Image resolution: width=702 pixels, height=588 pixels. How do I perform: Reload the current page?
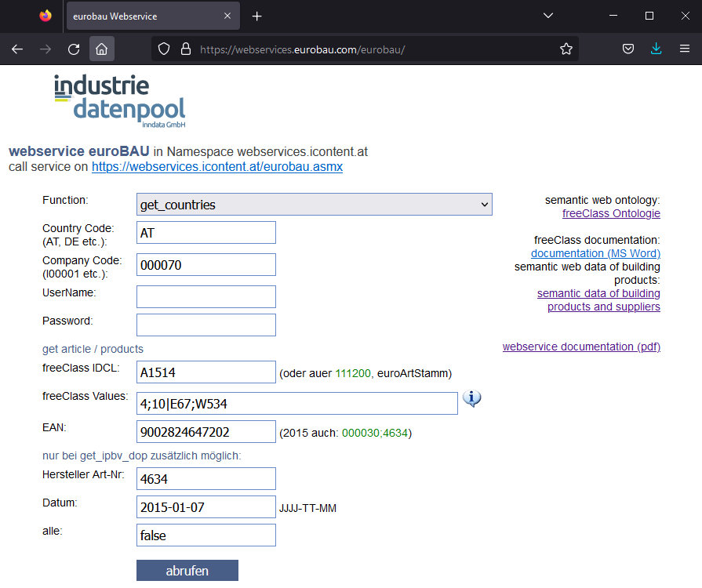(x=74, y=49)
